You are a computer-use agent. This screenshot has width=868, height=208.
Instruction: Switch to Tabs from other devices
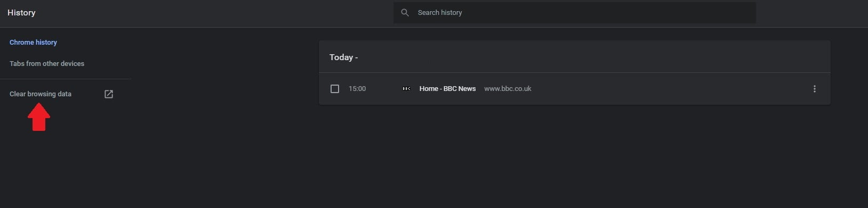click(47, 63)
